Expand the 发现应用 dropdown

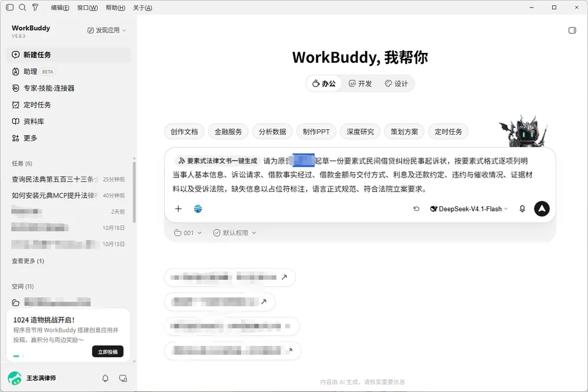(106, 30)
